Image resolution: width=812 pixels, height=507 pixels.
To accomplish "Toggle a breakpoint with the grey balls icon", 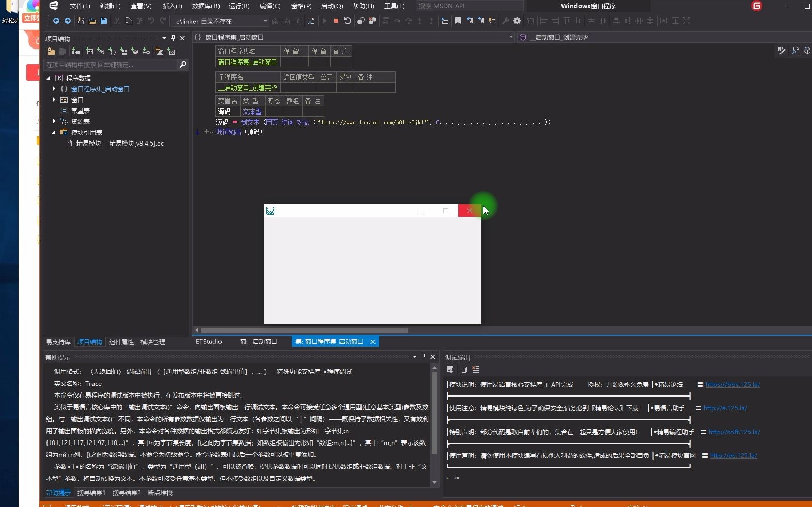I will (x=361, y=21).
